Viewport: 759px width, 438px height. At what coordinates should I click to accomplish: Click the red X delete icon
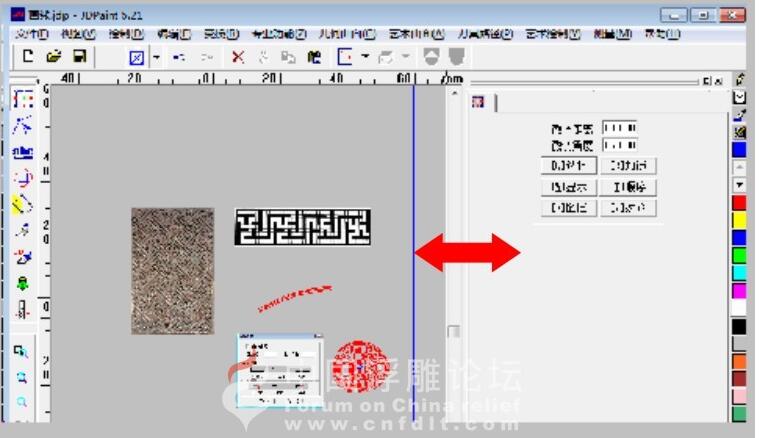coord(238,57)
